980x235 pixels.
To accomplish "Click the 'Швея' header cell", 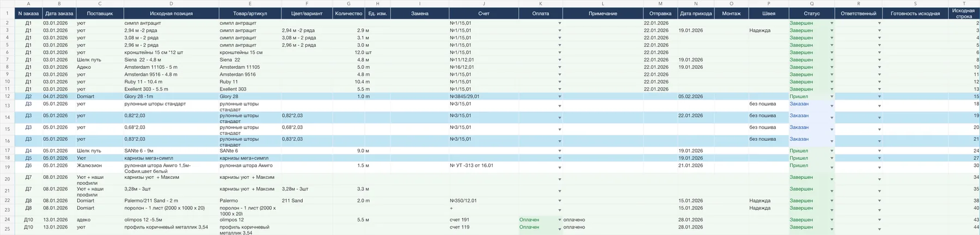I will click(768, 13).
